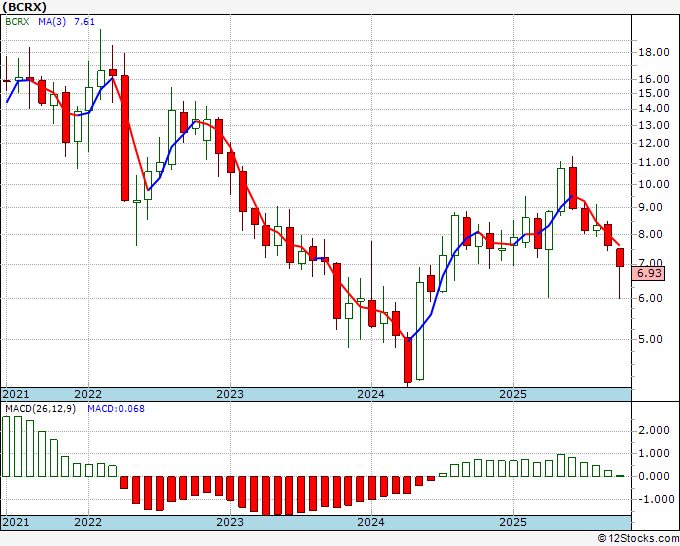Viewport: 680px width, 546px height.
Task: Click the 2.000 MACD axis label
Action: pyautogui.click(x=654, y=430)
